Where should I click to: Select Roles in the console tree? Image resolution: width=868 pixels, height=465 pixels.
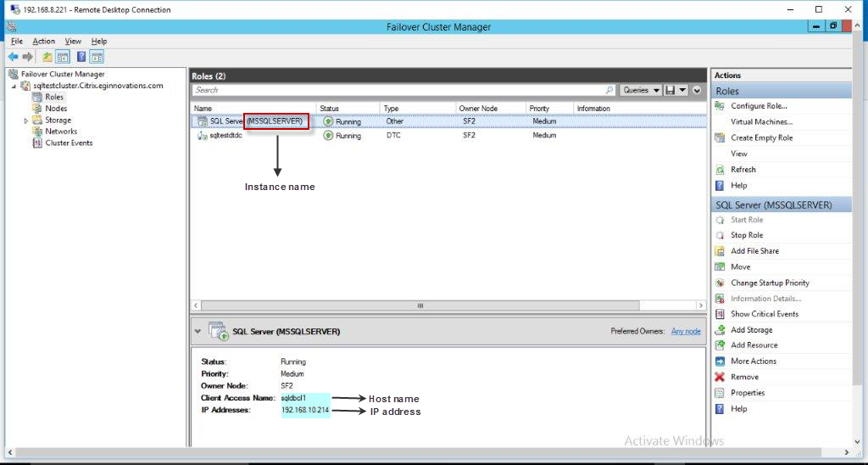click(54, 97)
